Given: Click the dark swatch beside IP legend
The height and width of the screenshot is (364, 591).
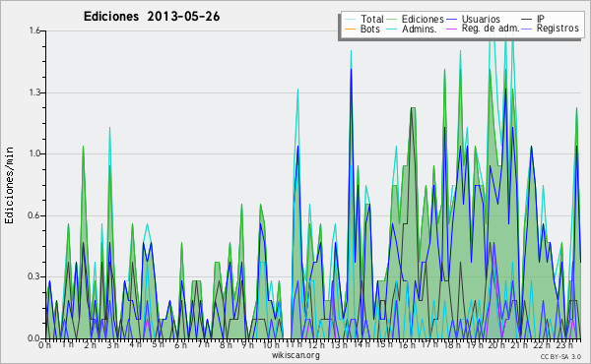Looking at the screenshot, I should click(x=527, y=20).
